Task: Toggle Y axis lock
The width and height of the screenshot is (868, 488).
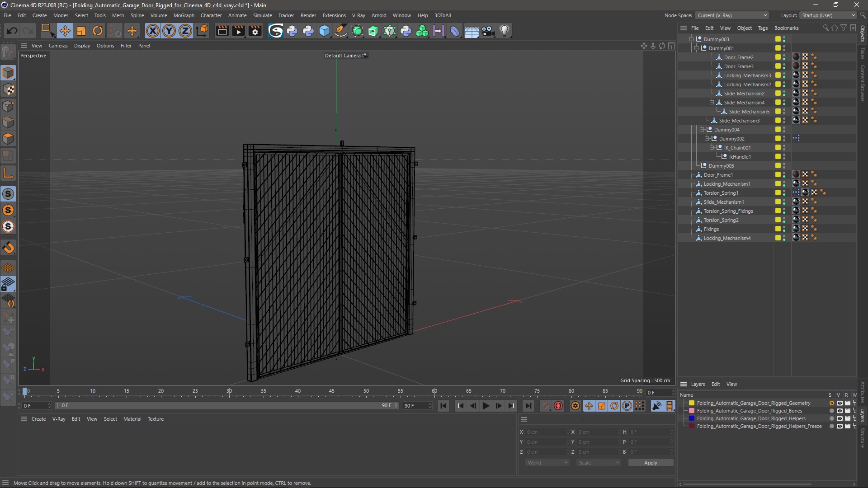Action: click(169, 31)
